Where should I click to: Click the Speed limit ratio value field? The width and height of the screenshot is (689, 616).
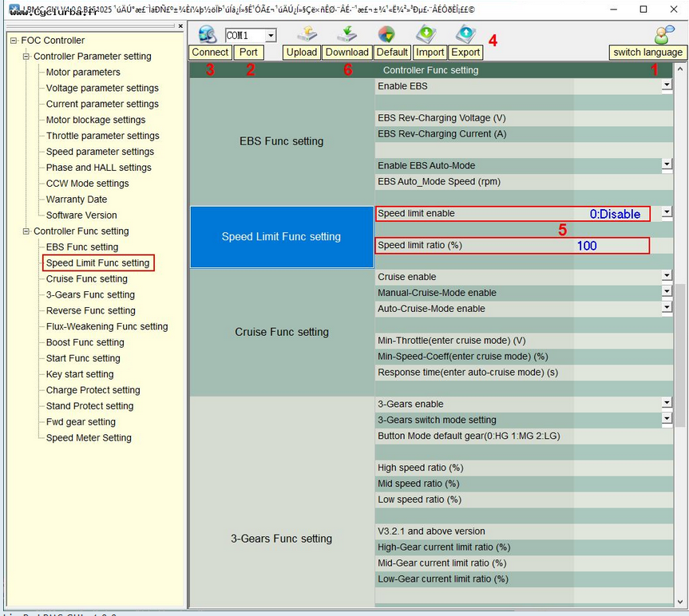[x=586, y=246]
